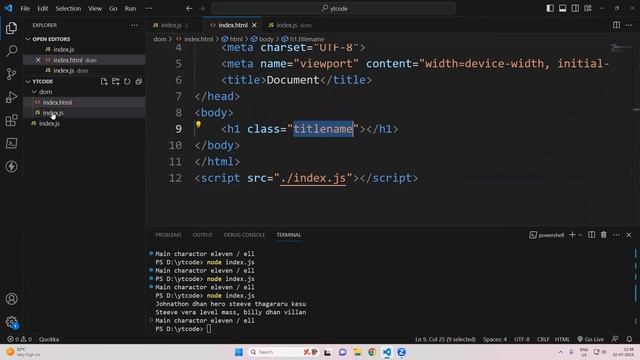This screenshot has width=640, height=360.
Task: Open the View menu
Action: click(95, 8)
